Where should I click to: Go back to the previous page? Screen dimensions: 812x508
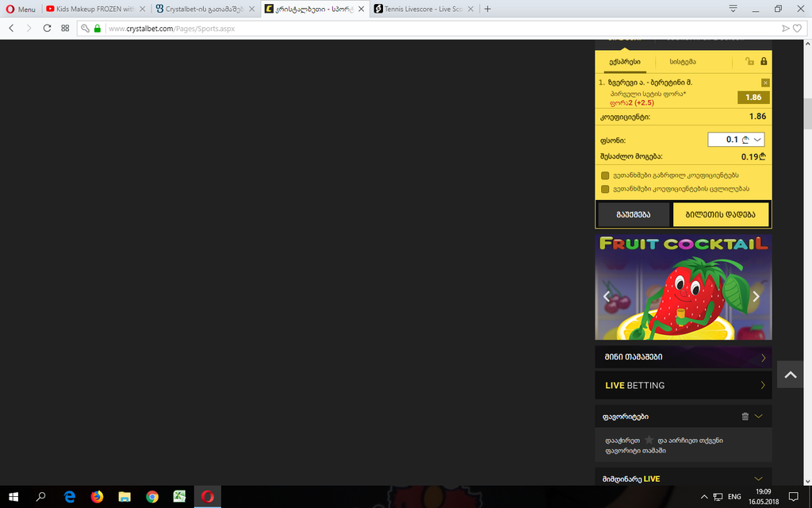pyautogui.click(x=11, y=28)
